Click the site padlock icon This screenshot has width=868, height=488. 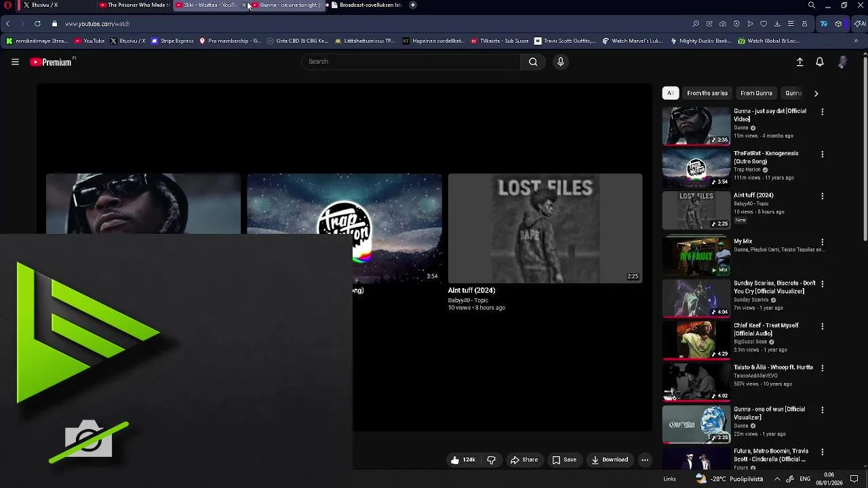click(55, 24)
